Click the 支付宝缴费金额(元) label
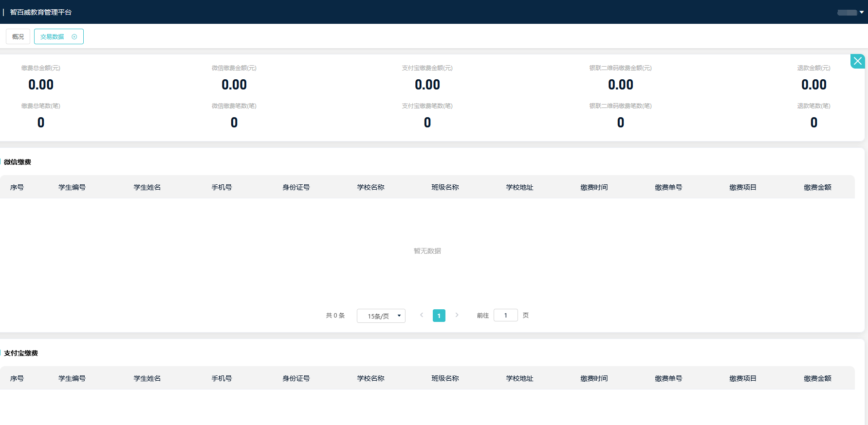The image size is (868, 425). point(427,68)
